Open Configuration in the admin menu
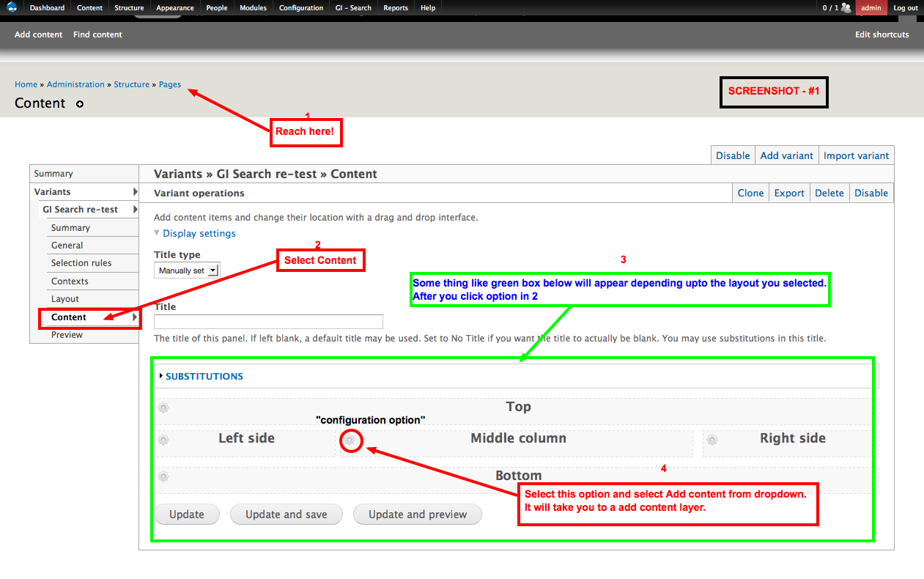Image resolution: width=924 pixels, height=579 pixels. [x=301, y=8]
